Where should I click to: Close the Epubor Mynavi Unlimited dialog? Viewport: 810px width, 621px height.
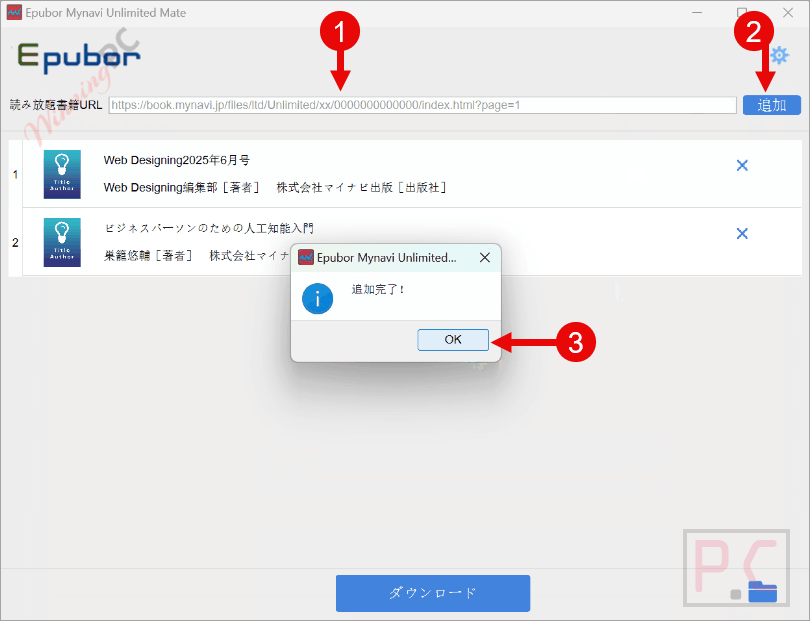[x=485, y=257]
